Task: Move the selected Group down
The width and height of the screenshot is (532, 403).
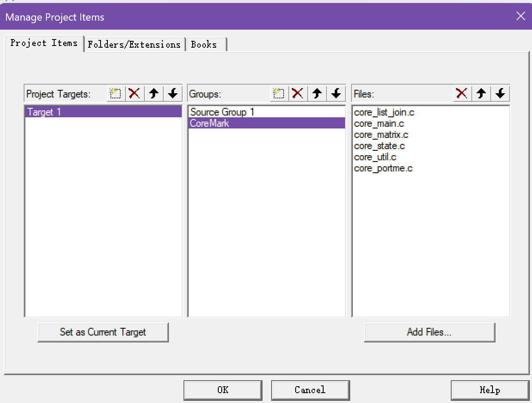Action: pos(336,93)
